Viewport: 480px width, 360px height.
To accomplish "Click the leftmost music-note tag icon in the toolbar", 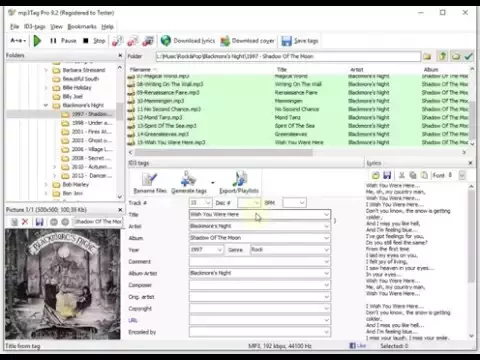I will tap(117, 41).
